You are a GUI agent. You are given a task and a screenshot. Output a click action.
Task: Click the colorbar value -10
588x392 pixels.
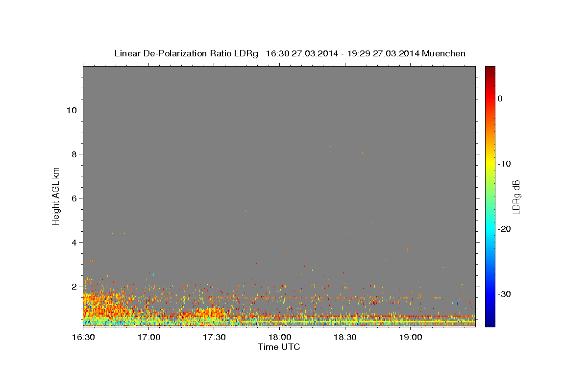(504, 164)
